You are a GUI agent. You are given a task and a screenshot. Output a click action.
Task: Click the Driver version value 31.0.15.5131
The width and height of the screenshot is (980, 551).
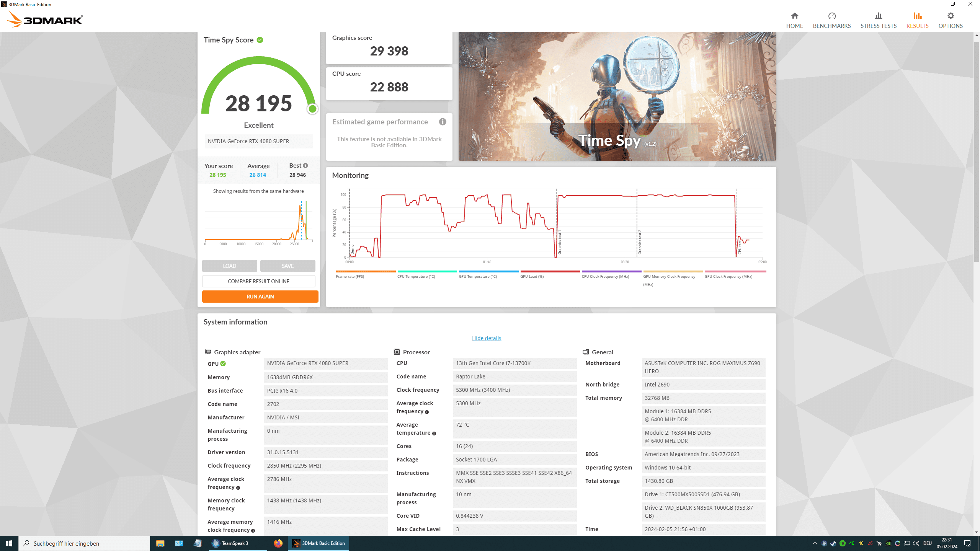pyautogui.click(x=326, y=452)
